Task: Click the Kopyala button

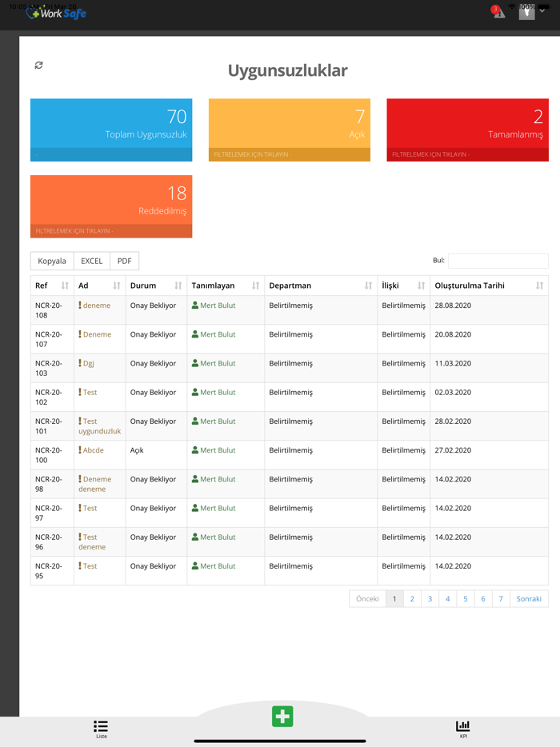Action: (52, 261)
